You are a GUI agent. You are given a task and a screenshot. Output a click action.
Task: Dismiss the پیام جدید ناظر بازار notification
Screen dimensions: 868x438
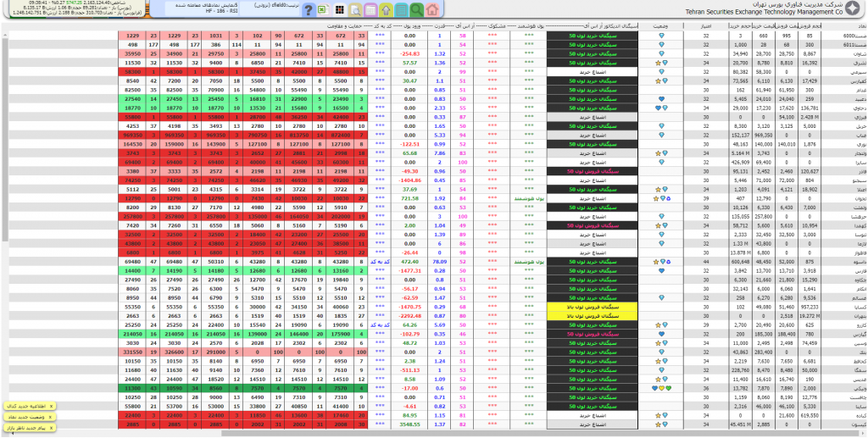point(51,428)
